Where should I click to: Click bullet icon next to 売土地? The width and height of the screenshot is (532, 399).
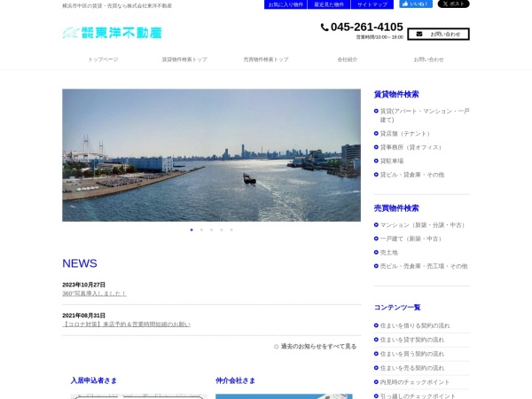point(376,252)
